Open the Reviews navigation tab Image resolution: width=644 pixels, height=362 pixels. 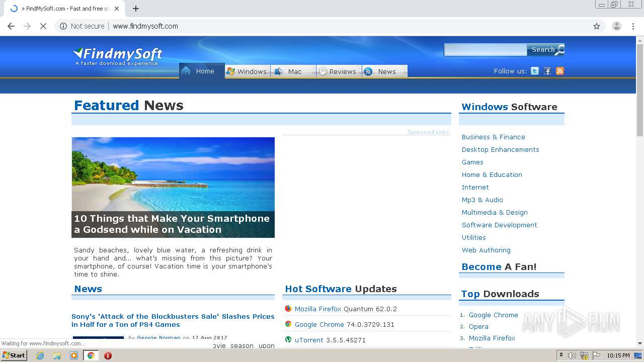[x=339, y=71]
